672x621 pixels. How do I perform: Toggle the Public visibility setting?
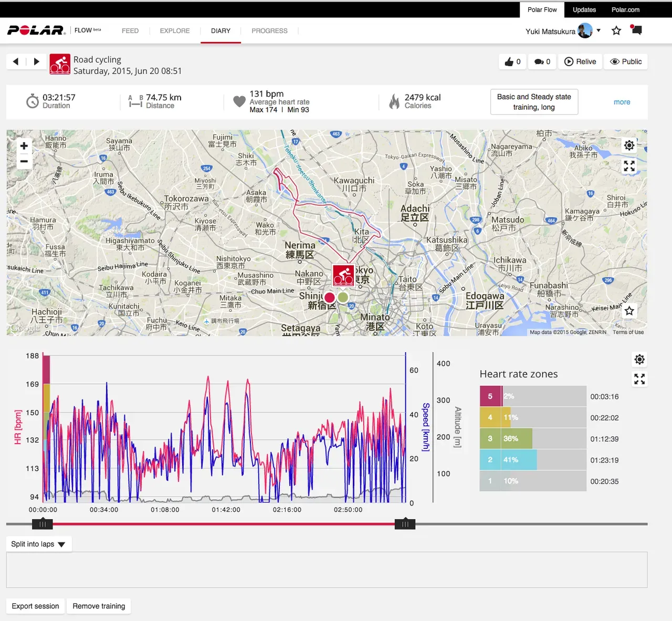(626, 61)
